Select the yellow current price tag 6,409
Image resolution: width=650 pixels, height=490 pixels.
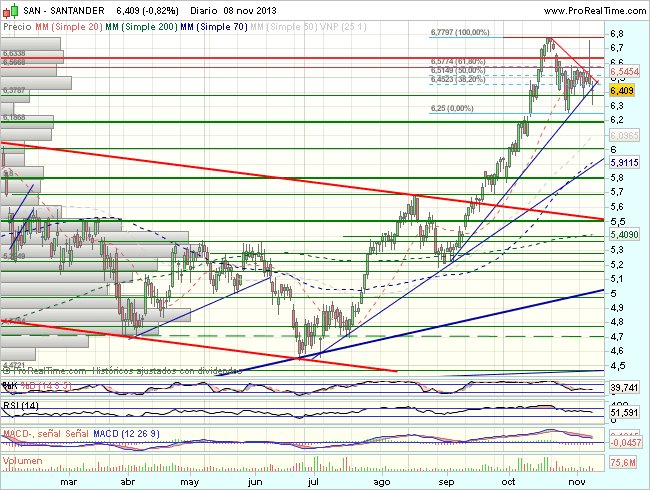coord(622,90)
